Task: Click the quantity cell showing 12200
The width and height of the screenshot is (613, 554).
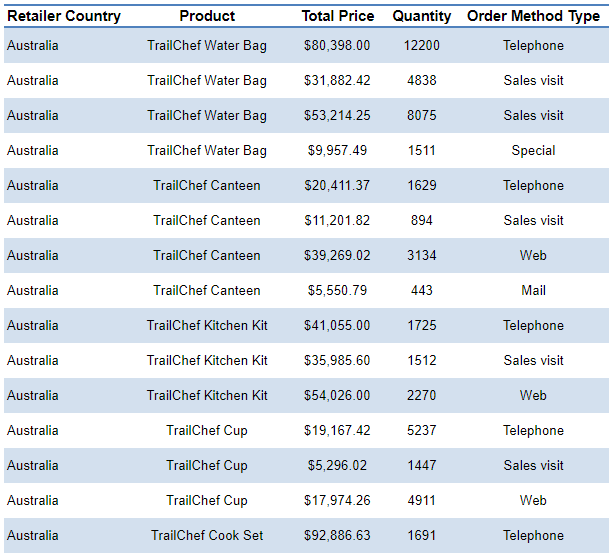Action: (421, 46)
